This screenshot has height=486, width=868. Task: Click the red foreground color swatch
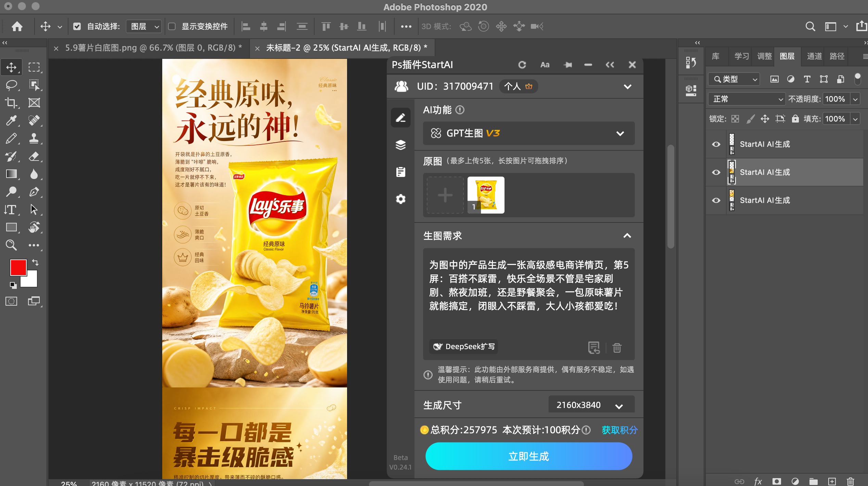click(x=18, y=267)
